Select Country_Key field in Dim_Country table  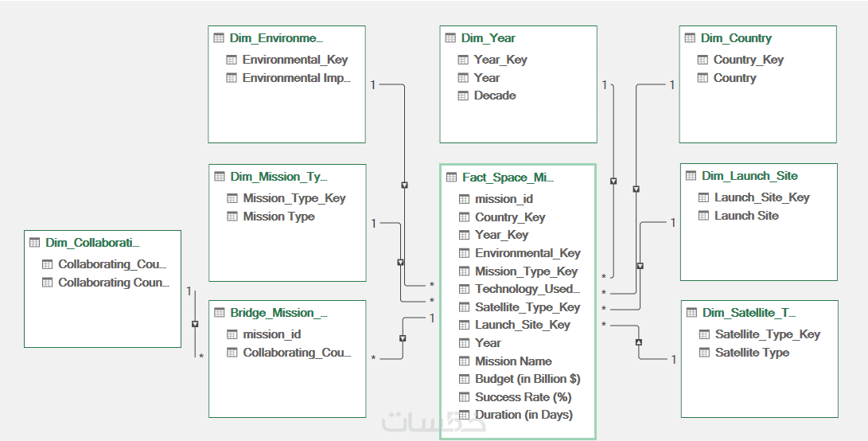(x=748, y=60)
